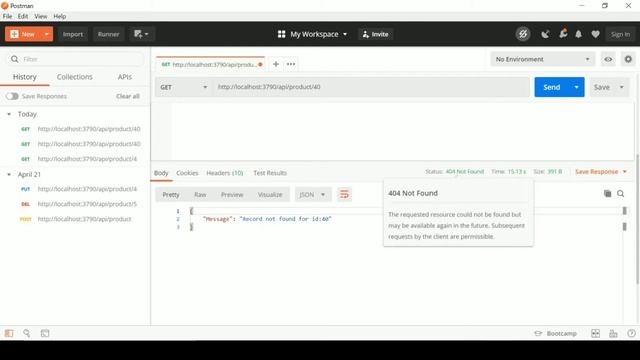Select the response Headers (10) tab
This screenshot has height=360, width=640.
224,173
